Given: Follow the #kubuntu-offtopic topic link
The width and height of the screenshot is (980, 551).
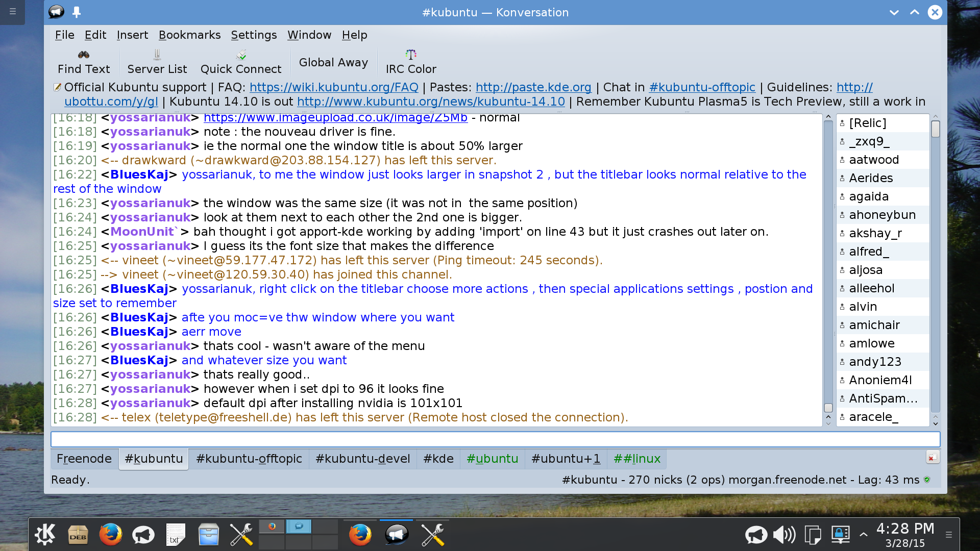Looking at the screenshot, I should (x=702, y=87).
